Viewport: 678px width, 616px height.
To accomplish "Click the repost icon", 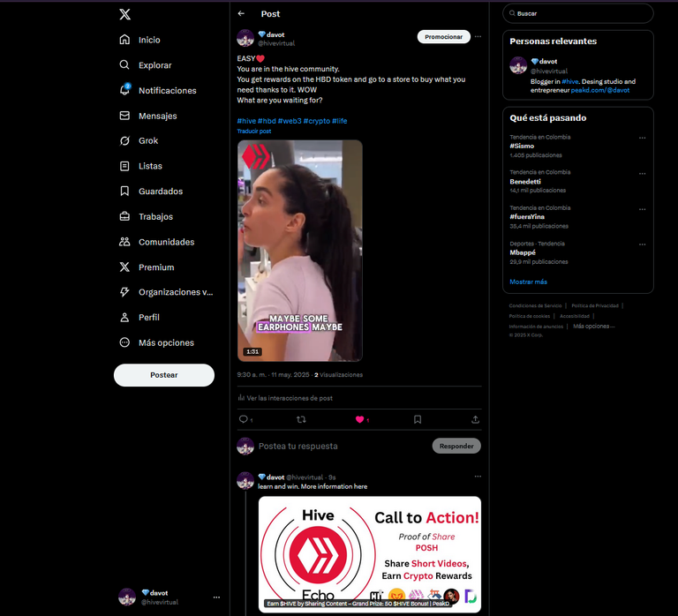I will [x=301, y=419].
